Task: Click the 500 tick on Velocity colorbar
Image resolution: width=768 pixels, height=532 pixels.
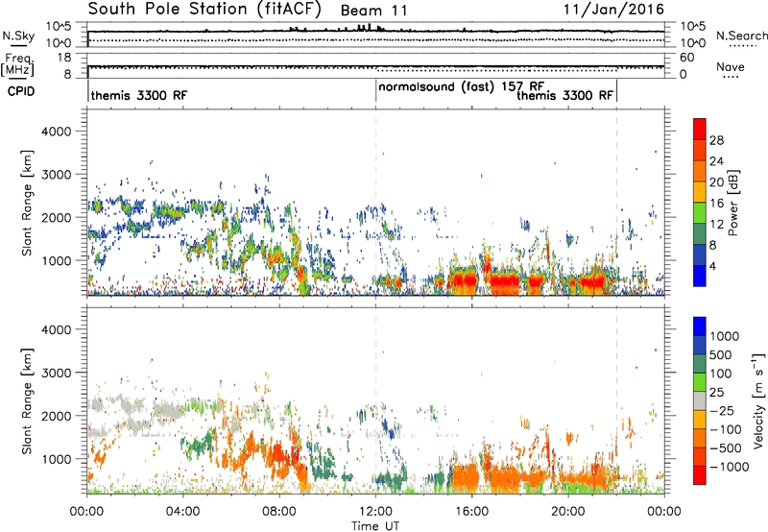Action: tap(721, 354)
